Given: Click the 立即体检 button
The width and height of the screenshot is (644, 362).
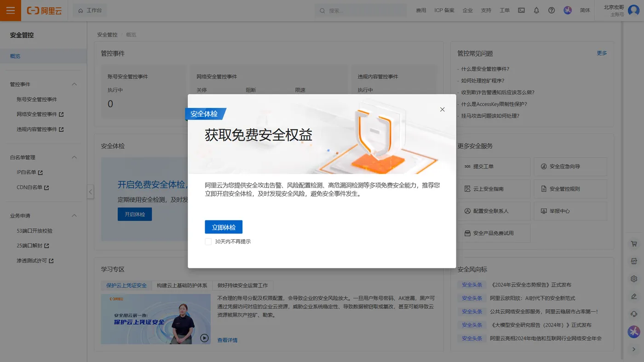Looking at the screenshot, I should [x=224, y=227].
